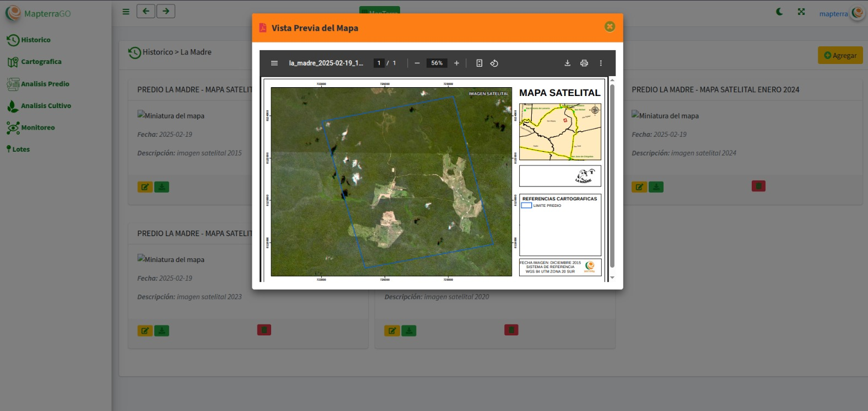868x411 pixels.
Task: Close the Vista Previa del Mapa dialog
Action: coord(610,26)
